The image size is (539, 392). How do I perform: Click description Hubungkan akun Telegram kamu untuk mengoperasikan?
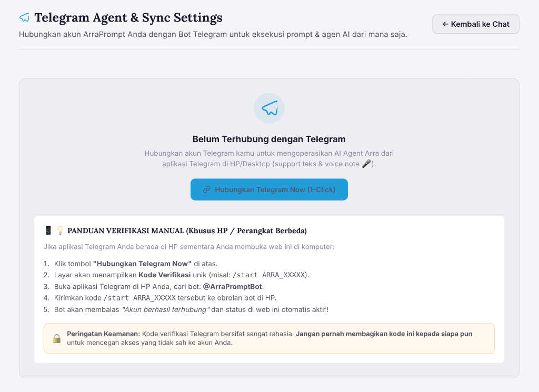[x=269, y=158]
